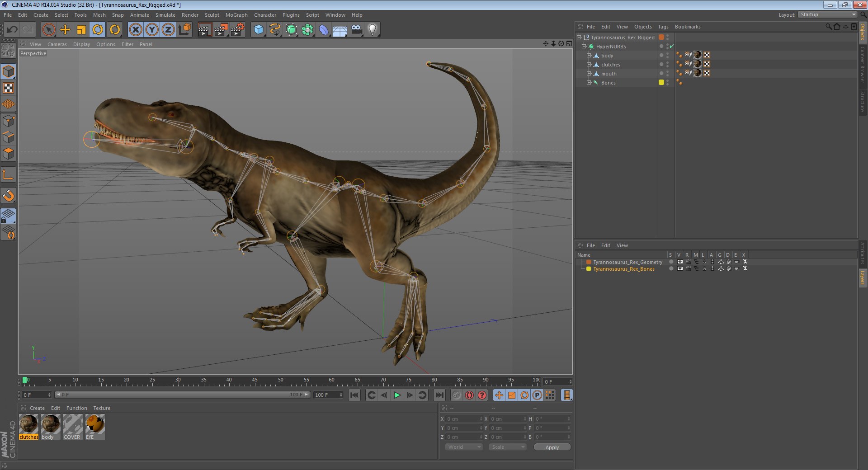Jump to animation start
This screenshot has width=868, height=470.
354,395
